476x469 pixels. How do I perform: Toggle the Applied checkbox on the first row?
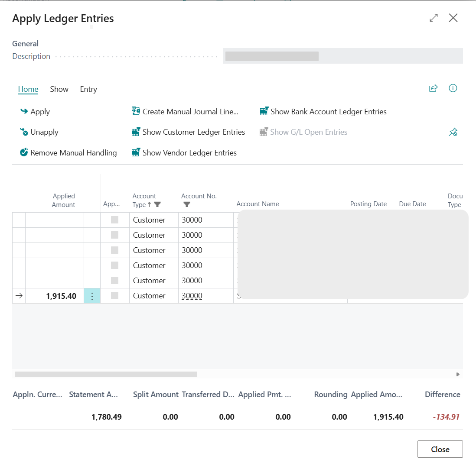click(x=114, y=220)
